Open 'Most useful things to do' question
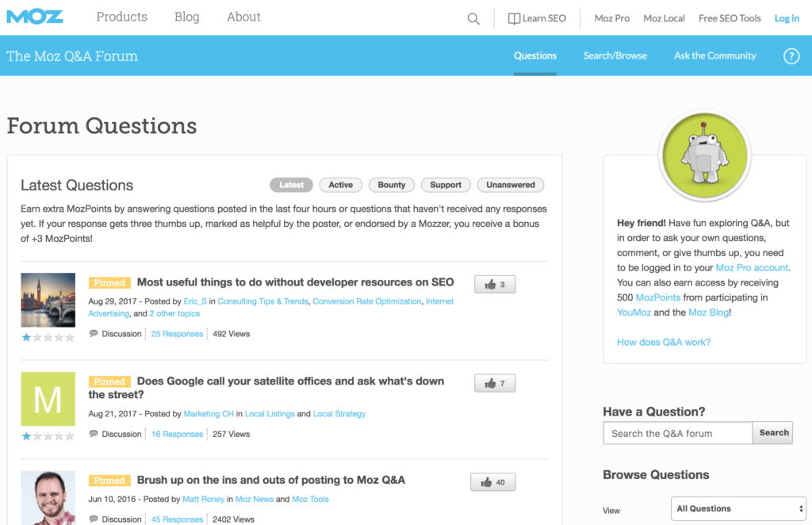This screenshot has height=525, width=812. point(295,282)
